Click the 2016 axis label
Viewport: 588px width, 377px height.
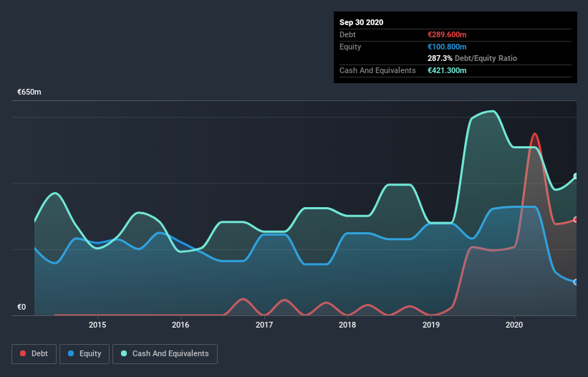pos(180,325)
